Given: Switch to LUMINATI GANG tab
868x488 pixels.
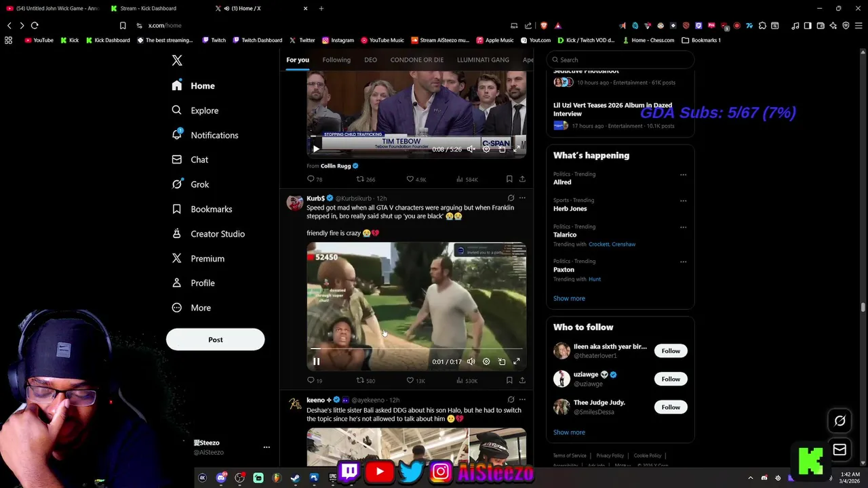Looking at the screenshot, I should (483, 60).
